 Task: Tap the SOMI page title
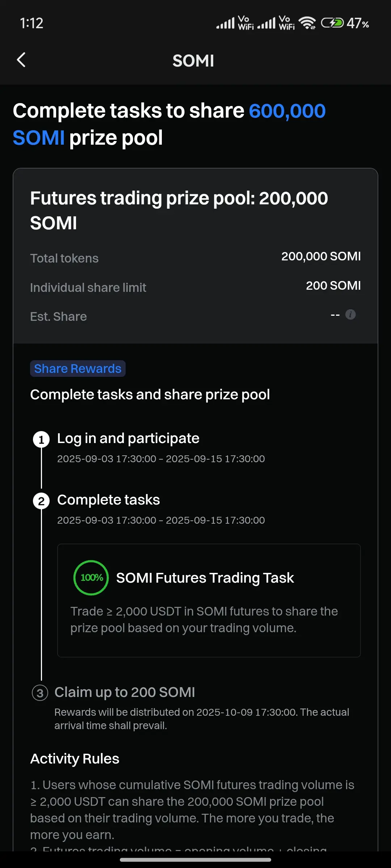[193, 61]
